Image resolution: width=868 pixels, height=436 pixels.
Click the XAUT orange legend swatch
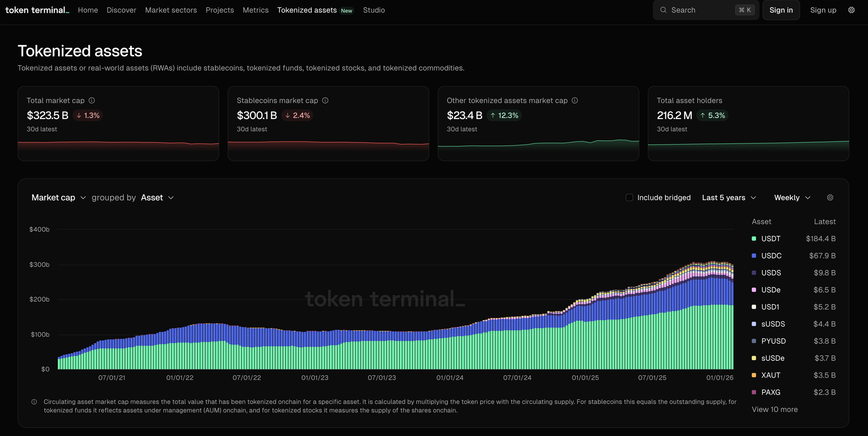click(x=754, y=375)
